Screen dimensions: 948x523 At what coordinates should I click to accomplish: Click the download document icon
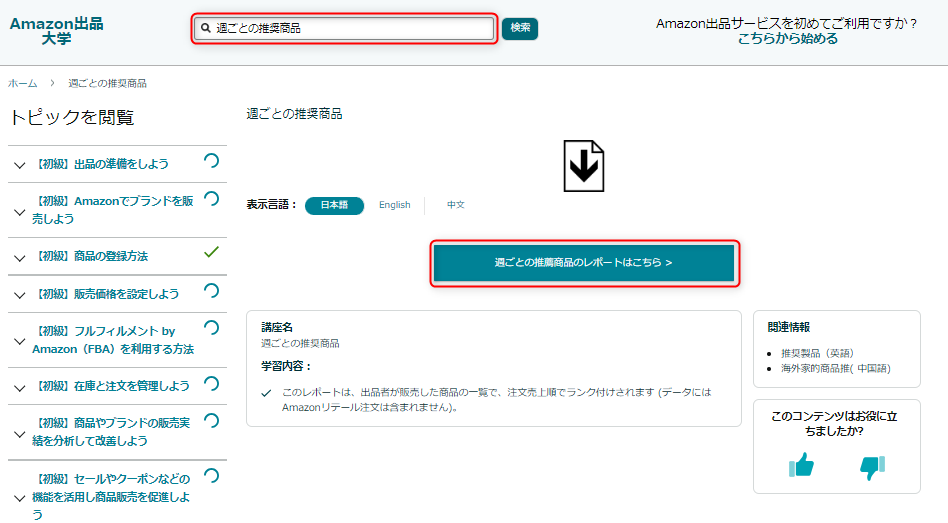(x=583, y=166)
